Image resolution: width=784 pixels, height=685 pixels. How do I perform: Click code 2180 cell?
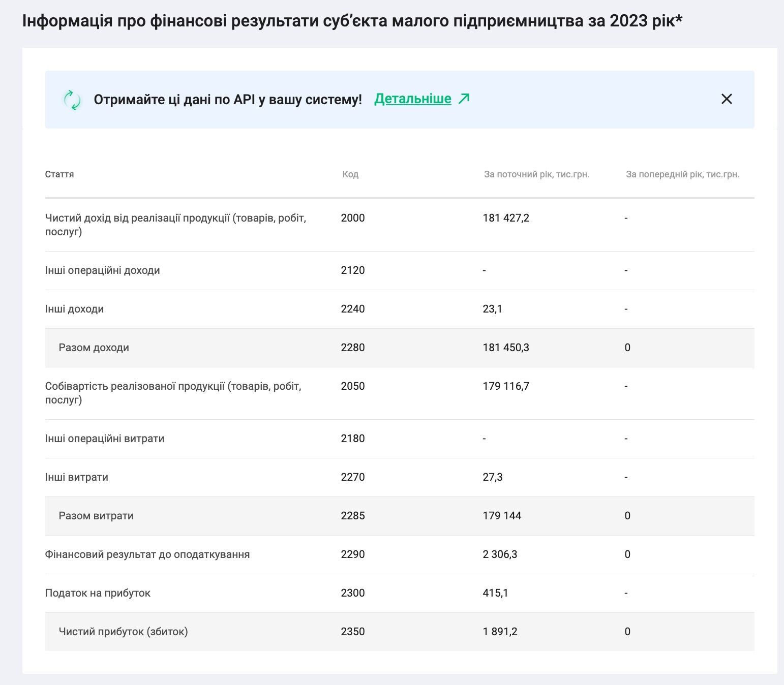353,439
